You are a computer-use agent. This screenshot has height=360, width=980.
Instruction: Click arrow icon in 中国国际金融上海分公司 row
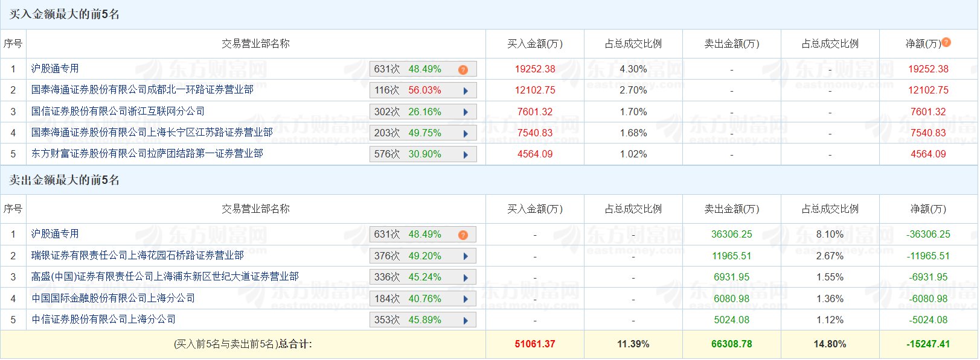466,299
